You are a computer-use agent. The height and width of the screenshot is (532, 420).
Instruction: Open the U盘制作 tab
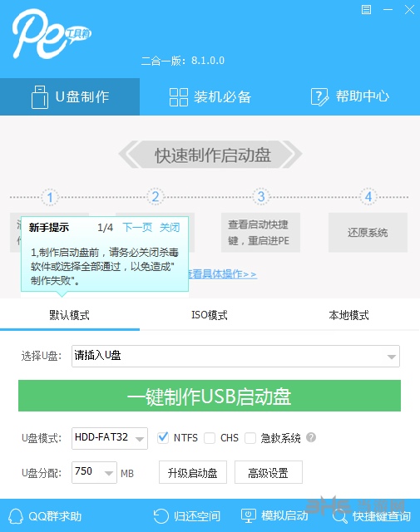point(70,96)
